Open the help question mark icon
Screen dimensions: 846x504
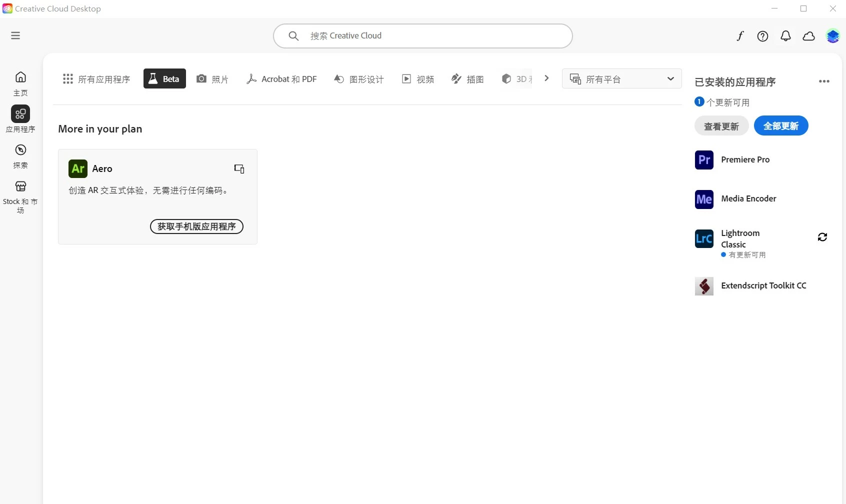tap(762, 36)
